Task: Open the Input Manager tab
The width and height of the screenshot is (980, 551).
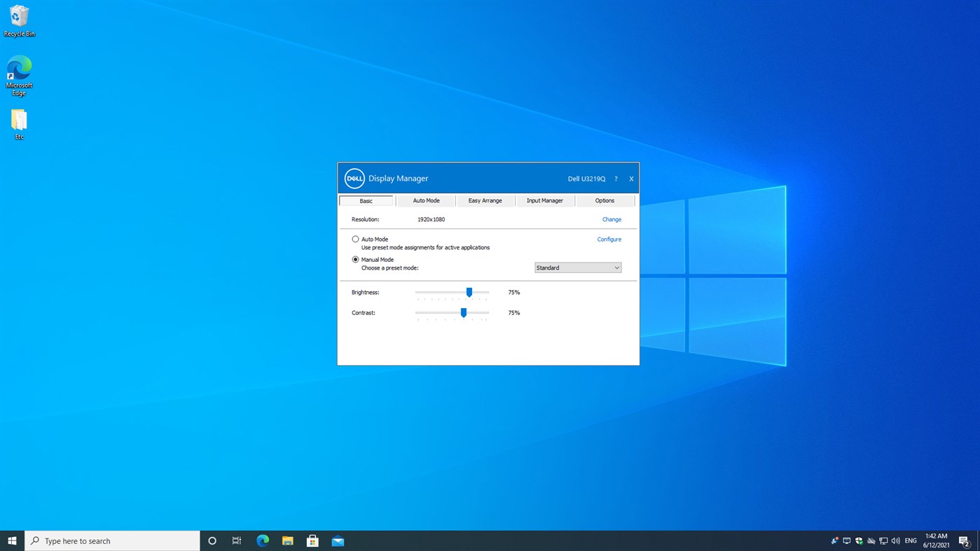Action: [x=544, y=200]
